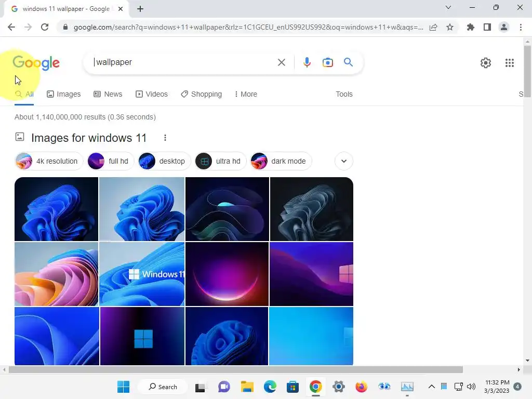Filter images by dark mode
The height and width of the screenshot is (399, 532).
[x=281, y=161]
